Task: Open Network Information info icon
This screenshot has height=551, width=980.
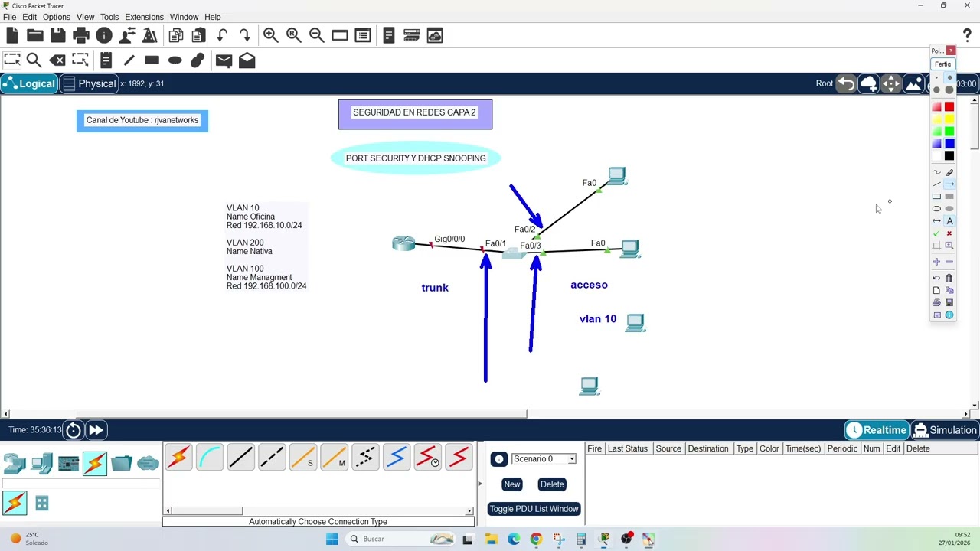Action: click(x=104, y=35)
